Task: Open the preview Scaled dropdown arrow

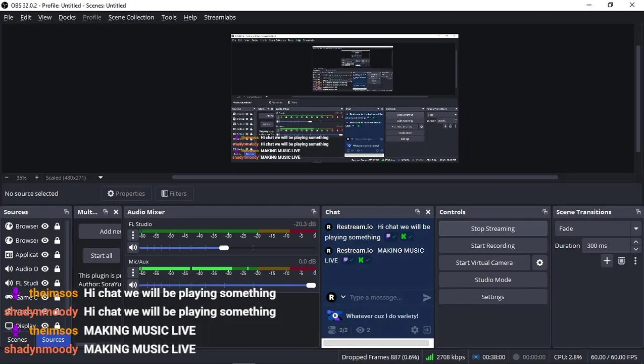Action: (101, 177)
